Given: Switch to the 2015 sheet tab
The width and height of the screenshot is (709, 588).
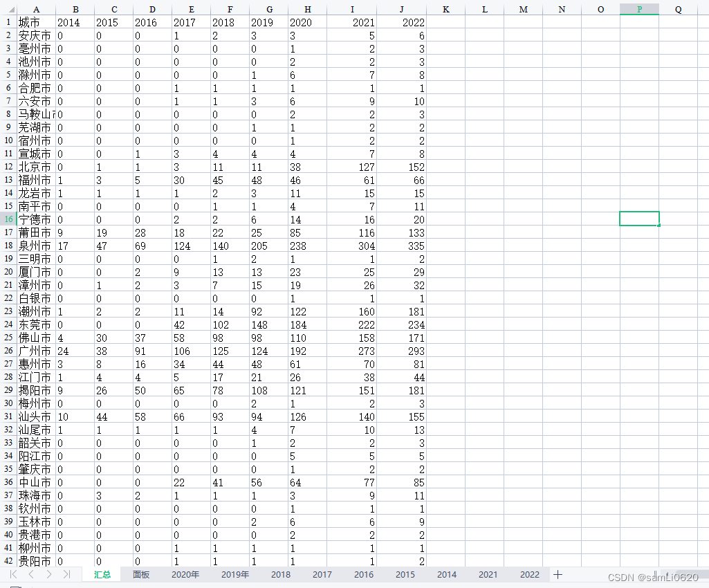Looking at the screenshot, I should [405, 574].
